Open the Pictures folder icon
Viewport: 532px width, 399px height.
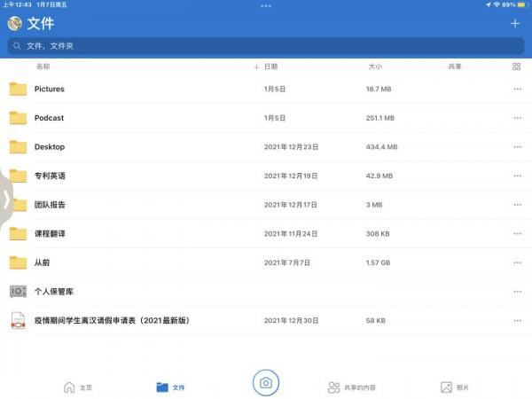[x=18, y=89]
